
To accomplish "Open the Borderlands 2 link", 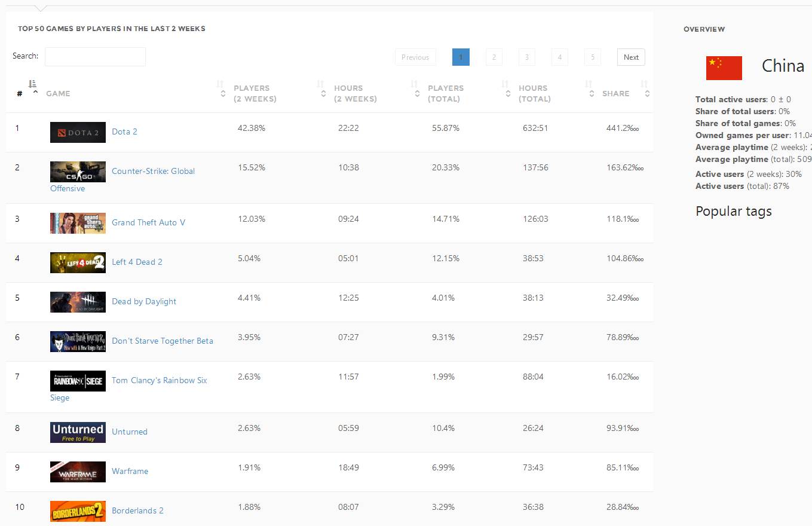I will 137,510.
